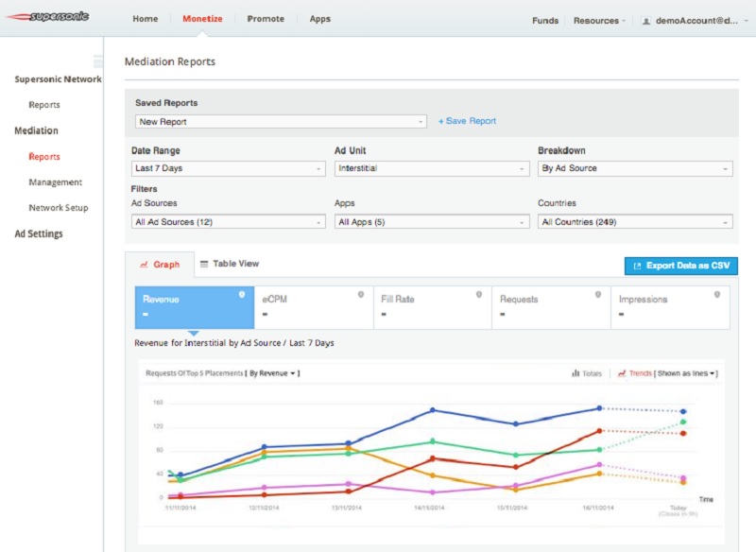Open Network Setup in the sidebar
Image resolution: width=756 pixels, height=552 pixels.
(x=59, y=208)
